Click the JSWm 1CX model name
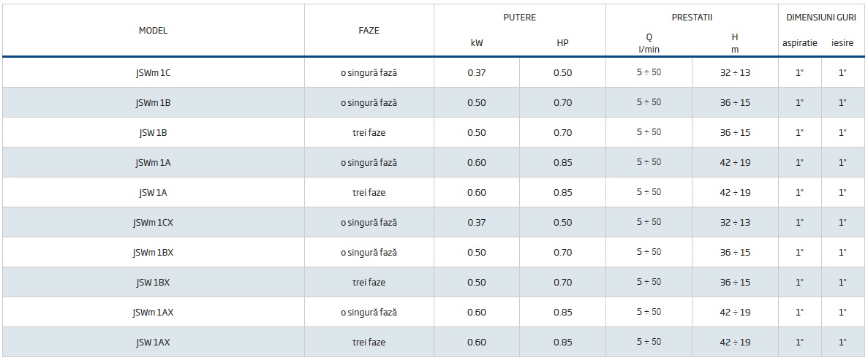The height and width of the screenshot is (363, 868). (x=153, y=223)
